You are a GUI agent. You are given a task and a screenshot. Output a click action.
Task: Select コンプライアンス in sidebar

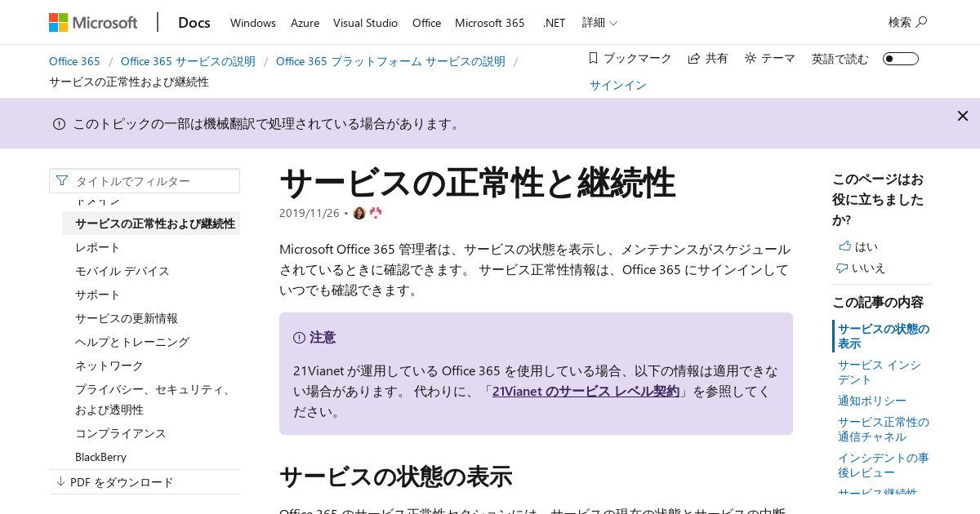point(121,433)
